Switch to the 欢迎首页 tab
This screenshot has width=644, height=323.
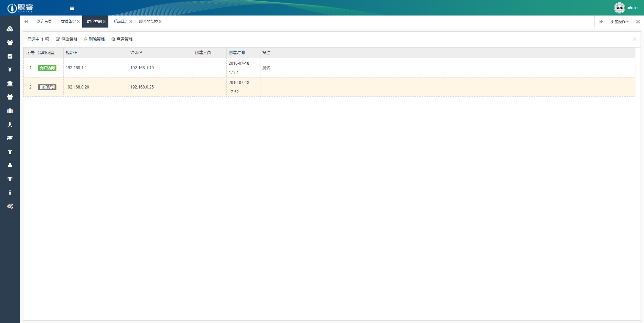click(x=44, y=22)
